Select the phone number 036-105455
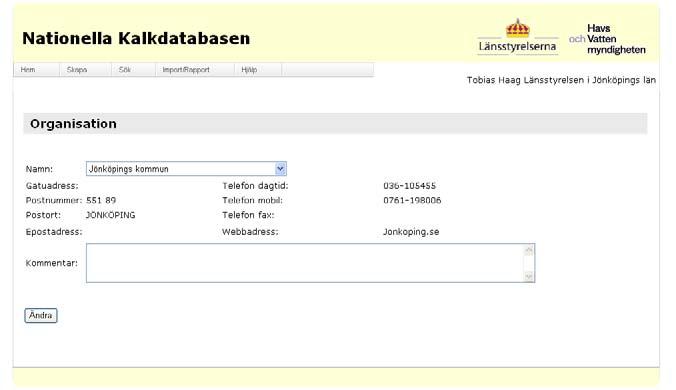The image size is (676, 390). coord(410,186)
